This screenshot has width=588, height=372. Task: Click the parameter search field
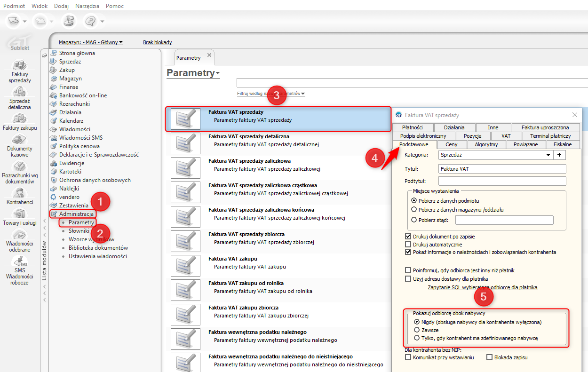412,83
